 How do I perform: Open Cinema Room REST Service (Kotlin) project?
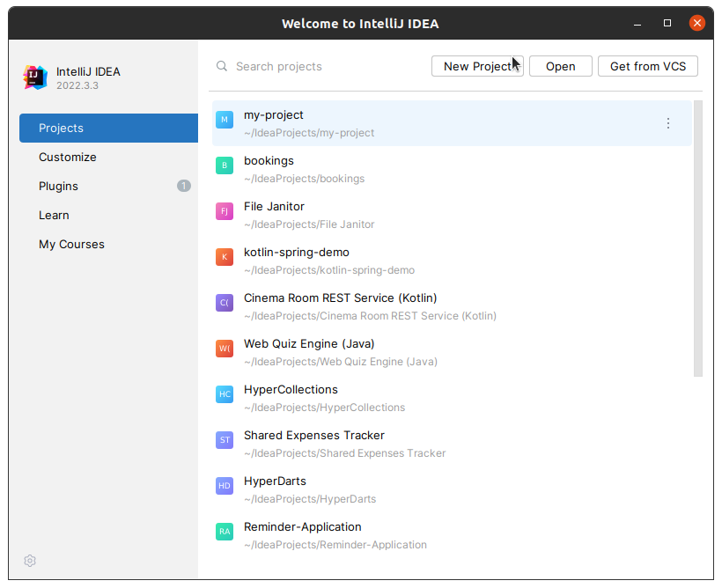tap(452, 306)
